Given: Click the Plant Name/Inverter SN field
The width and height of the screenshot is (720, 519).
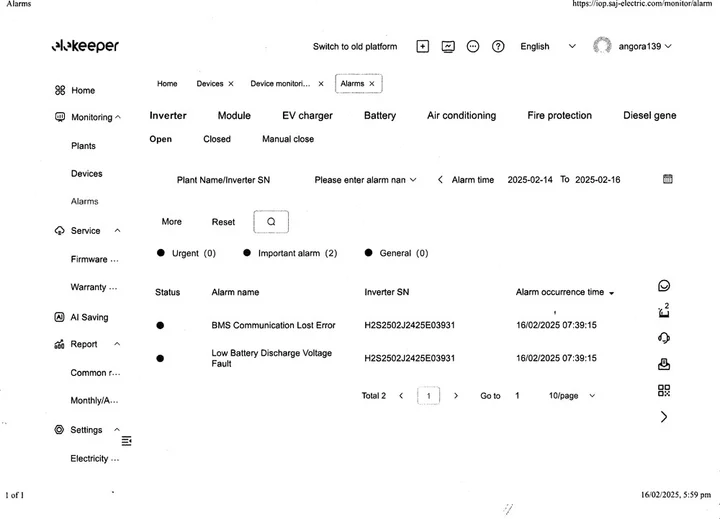Looking at the screenshot, I should [223, 180].
